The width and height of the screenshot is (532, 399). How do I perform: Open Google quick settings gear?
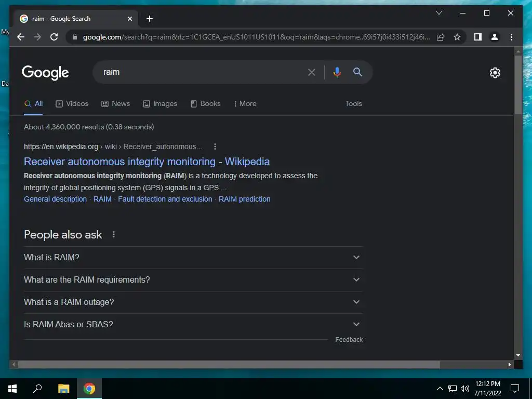tap(495, 73)
